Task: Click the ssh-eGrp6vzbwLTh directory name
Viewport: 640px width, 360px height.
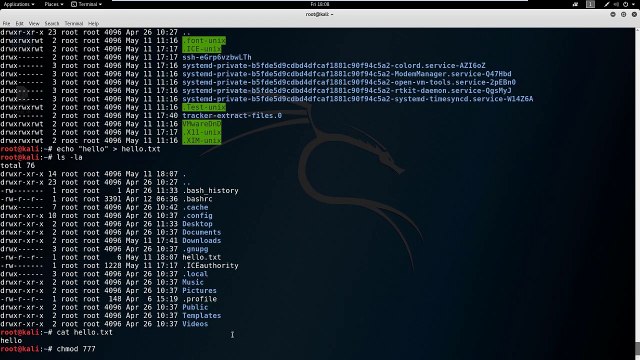Action: [217, 58]
